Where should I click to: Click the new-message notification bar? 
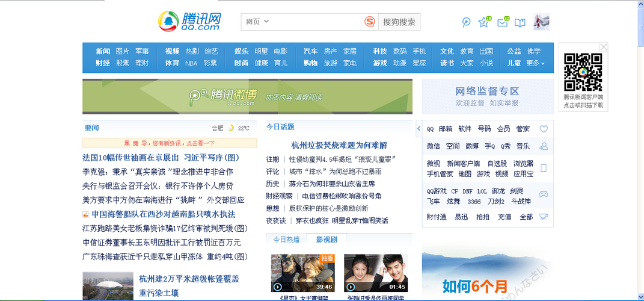(x=170, y=143)
